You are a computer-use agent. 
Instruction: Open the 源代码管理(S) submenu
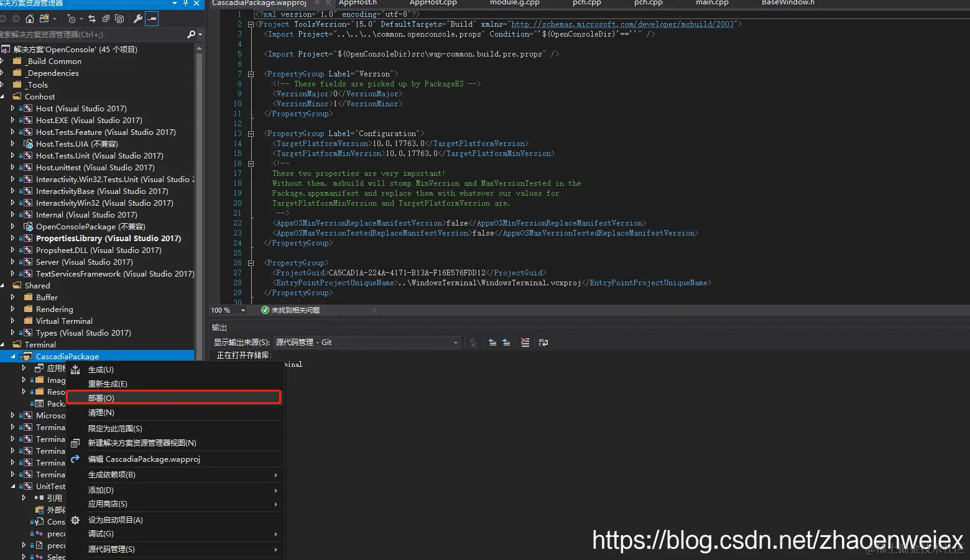(x=174, y=549)
